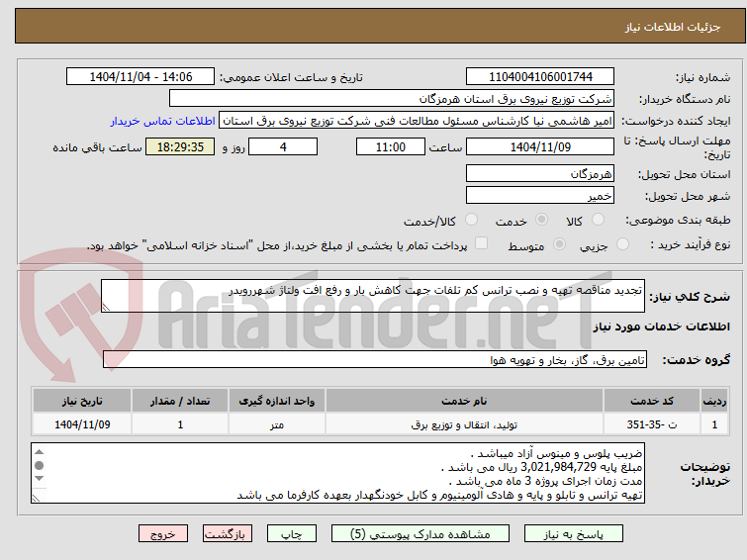Click the خروج exit button
The width and height of the screenshot is (747, 560).
pyautogui.click(x=163, y=534)
